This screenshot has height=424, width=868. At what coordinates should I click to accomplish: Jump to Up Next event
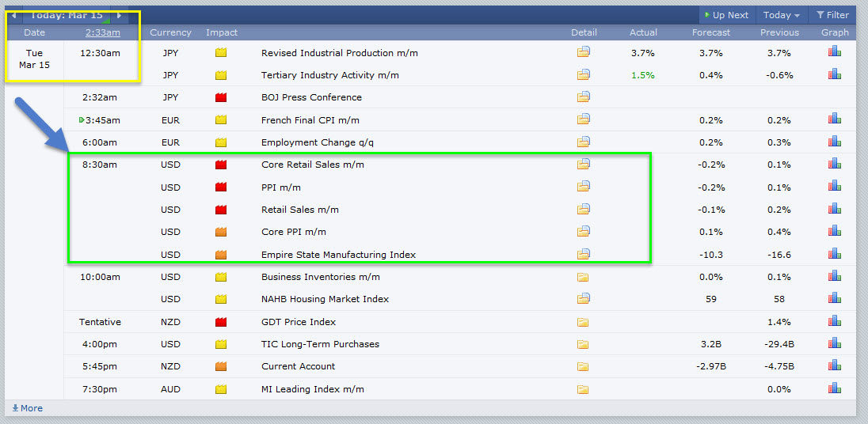point(726,16)
